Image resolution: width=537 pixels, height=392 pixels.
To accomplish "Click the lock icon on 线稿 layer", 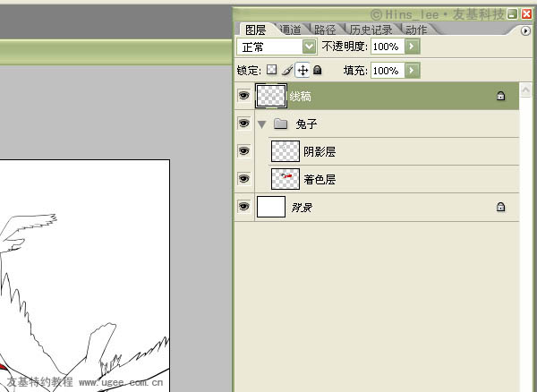I will coord(500,96).
